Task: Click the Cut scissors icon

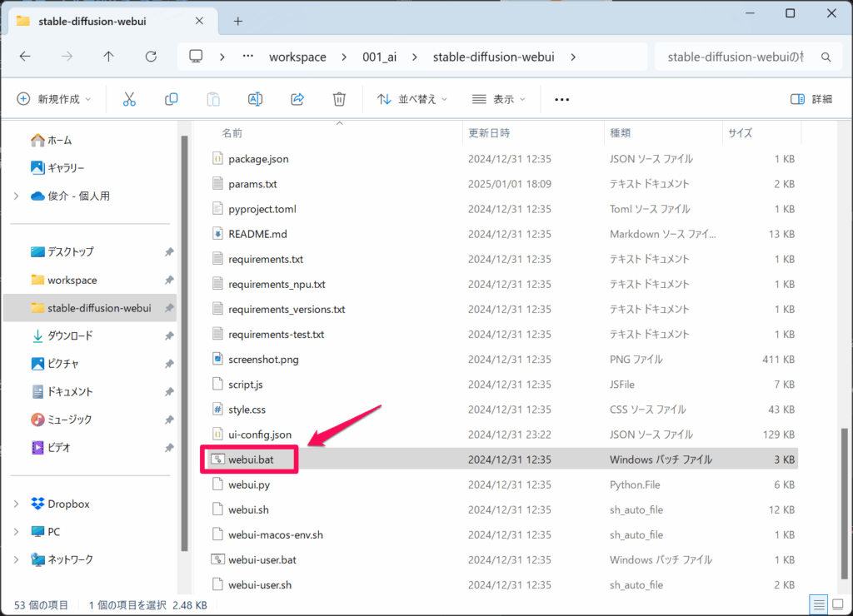Action: pyautogui.click(x=129, y=99)
